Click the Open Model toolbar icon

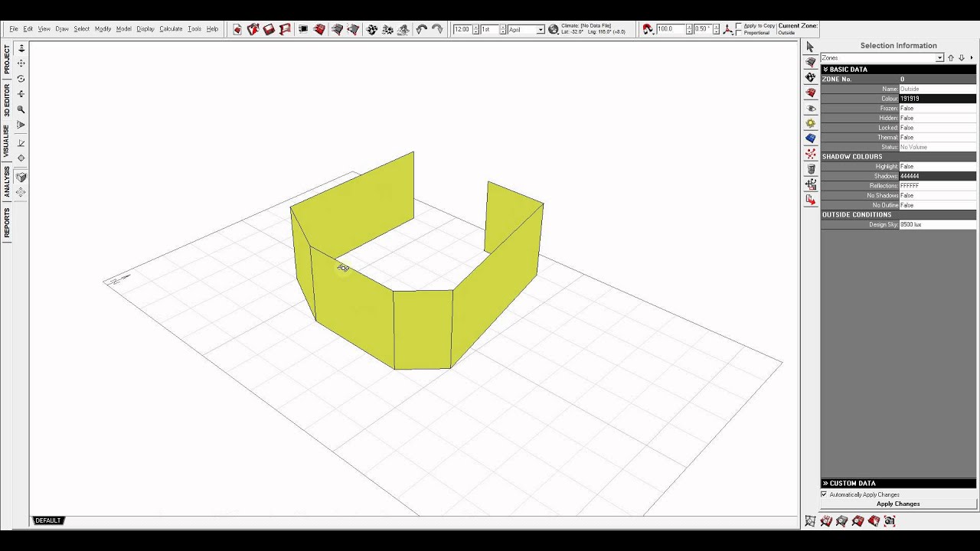(x=253, y=29)
